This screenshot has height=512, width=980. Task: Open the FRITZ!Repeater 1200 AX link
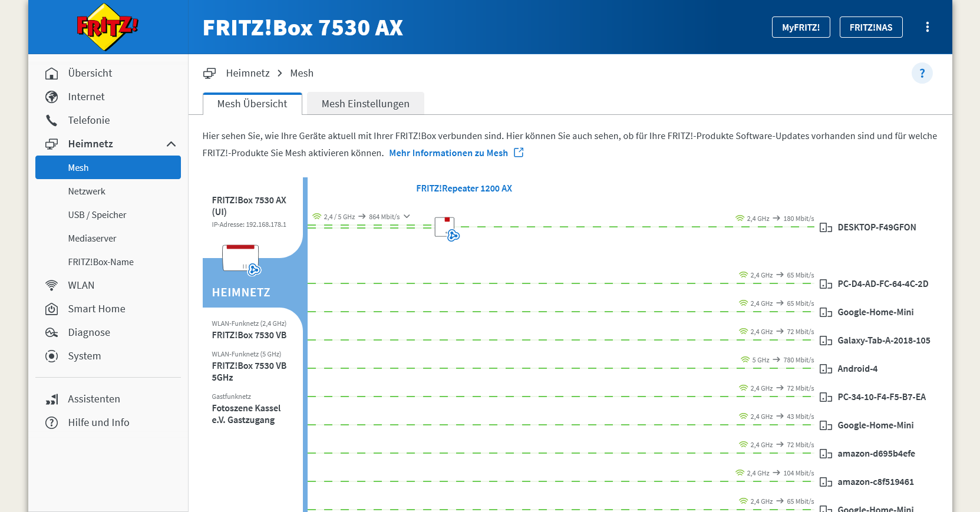pos(464,189)
